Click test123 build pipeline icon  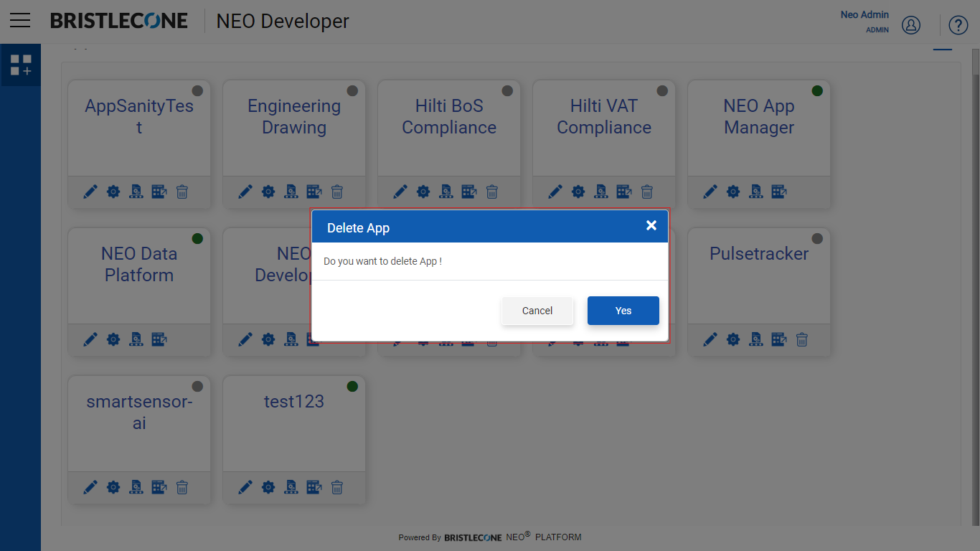pyautogui.click(x=291, y=487)
